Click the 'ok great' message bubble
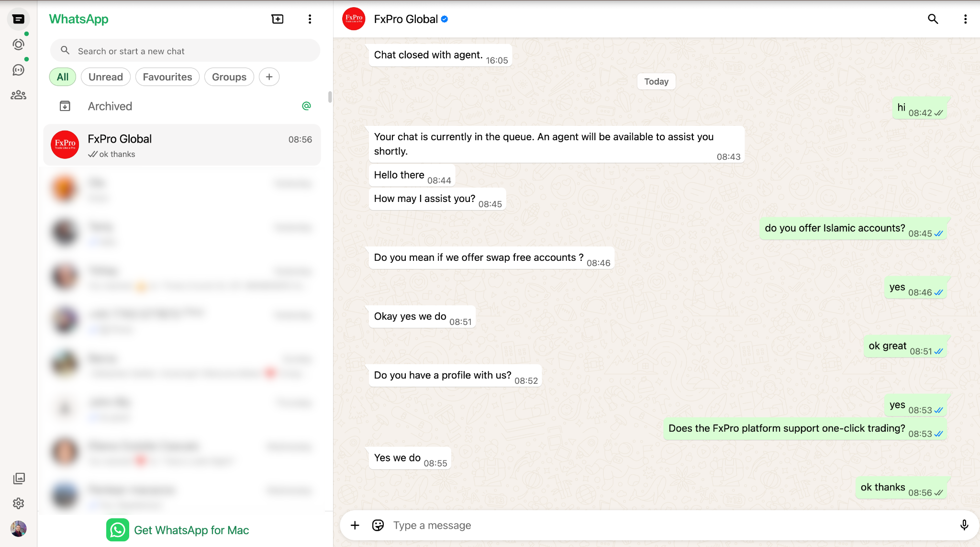The width and height of the screenshot is (980, 547). (905, 346)
